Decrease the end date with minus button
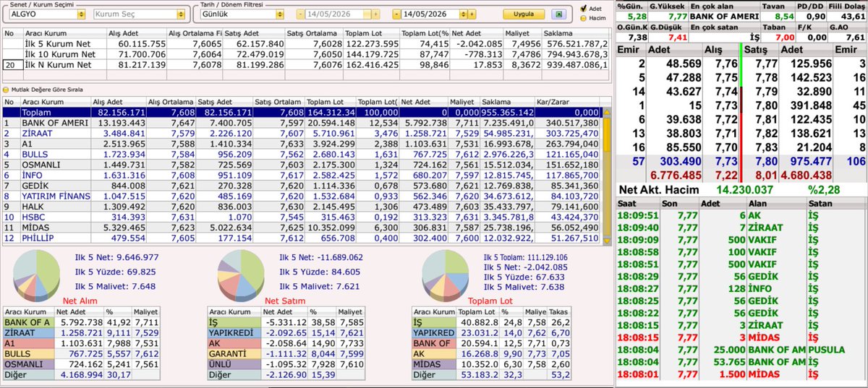Viewport: 868px width, 388px height. (x=396, y=14)
